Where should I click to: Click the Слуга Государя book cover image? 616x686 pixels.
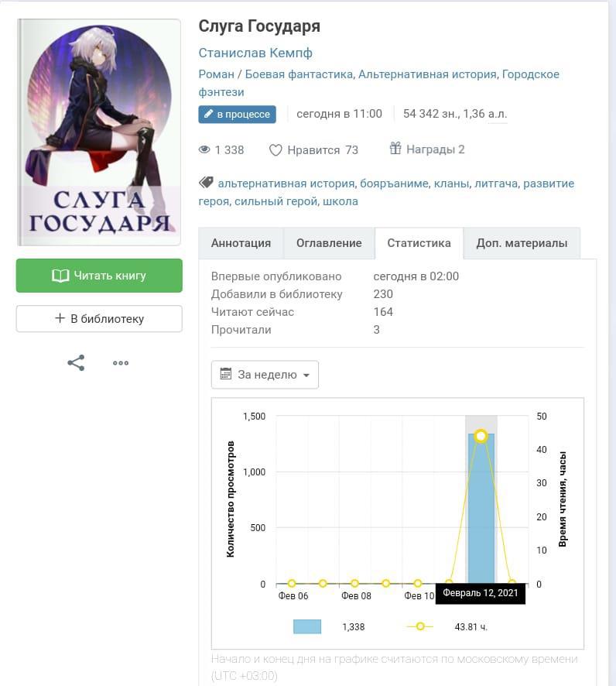click(x=99, y=132)
